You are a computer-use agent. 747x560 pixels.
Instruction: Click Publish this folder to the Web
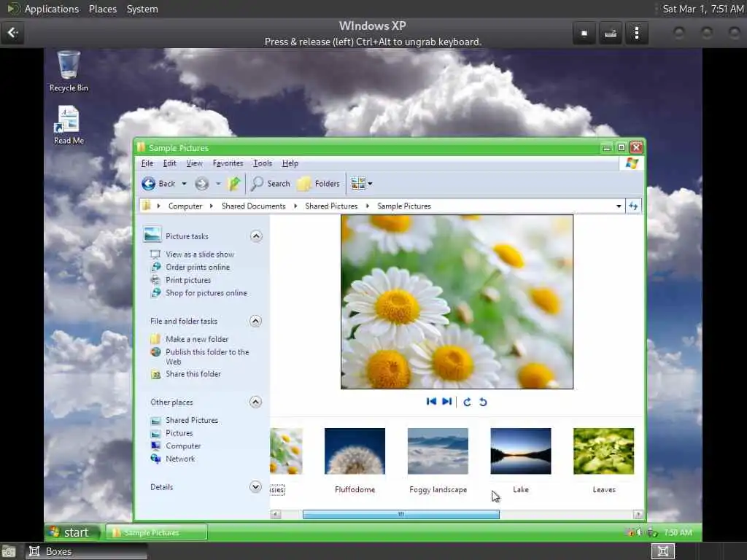click(x=207, y=357)
